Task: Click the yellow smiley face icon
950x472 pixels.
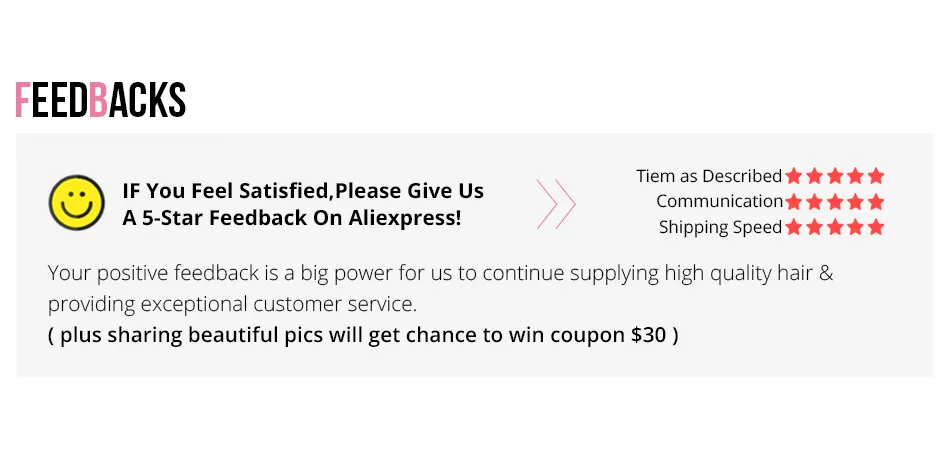Action: pos(76,203)
